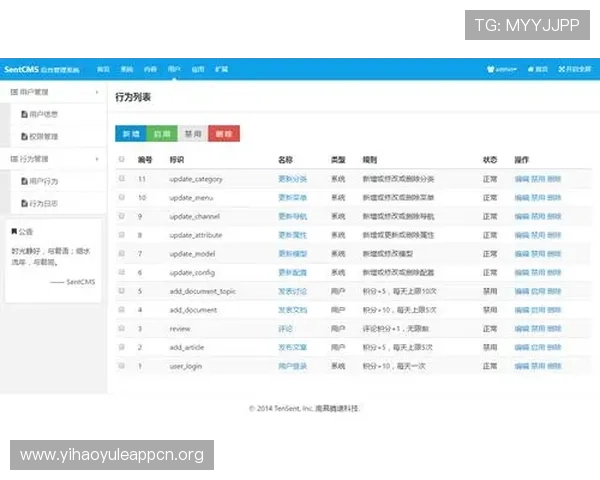The image size is (600, 480).
Task: Check the update_menu row checkbox
Action: pyautogui.click(x=121, y=197)
